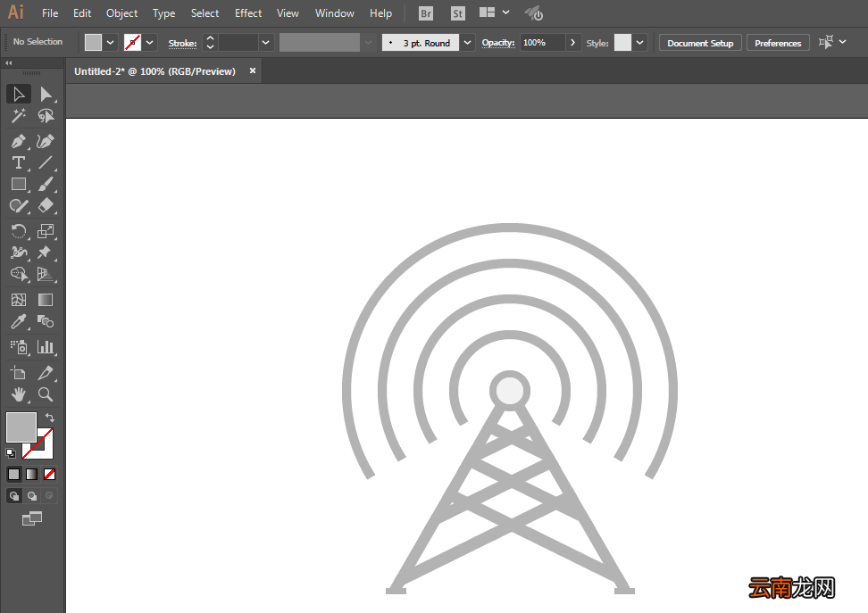Pick the Eyedropper tool
Screen dimensions: 868x613
(19, 321)
